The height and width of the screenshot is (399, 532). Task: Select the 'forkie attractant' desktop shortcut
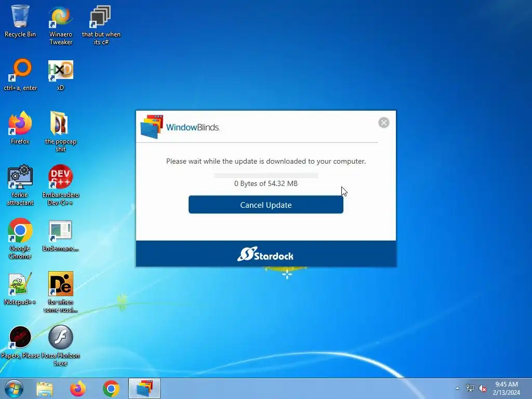coord(20,185)
